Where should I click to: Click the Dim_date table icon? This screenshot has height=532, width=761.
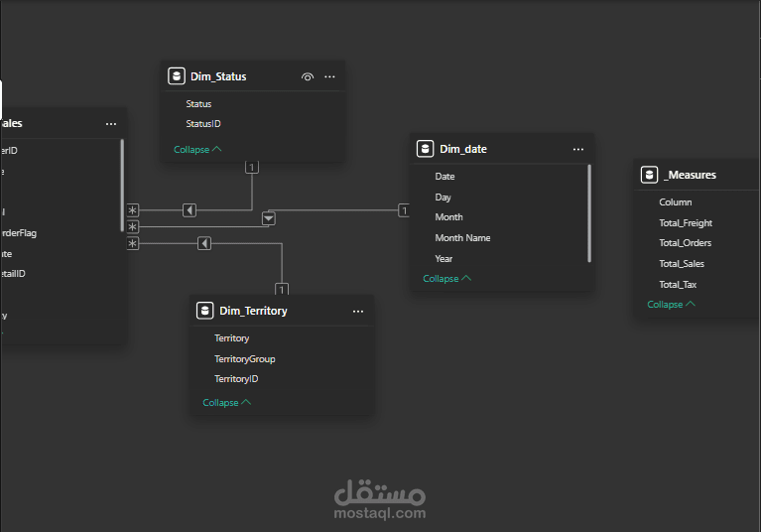pos(426,149)
